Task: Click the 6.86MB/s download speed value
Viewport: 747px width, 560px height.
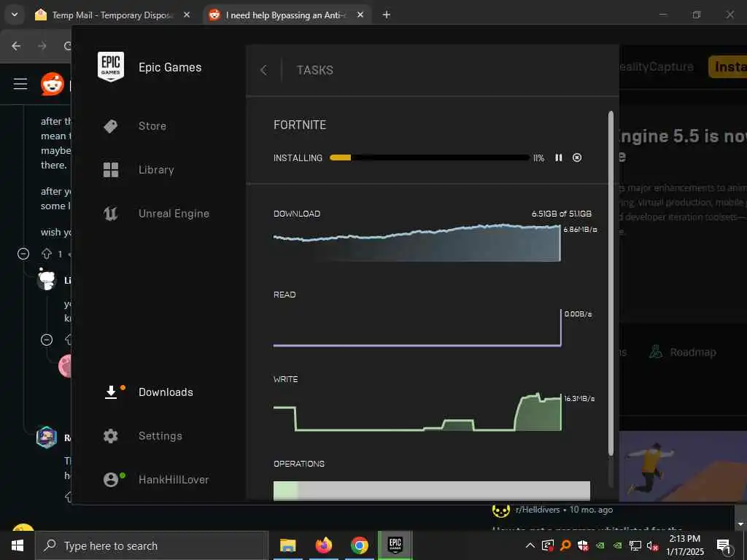Action: click(580, 230)
